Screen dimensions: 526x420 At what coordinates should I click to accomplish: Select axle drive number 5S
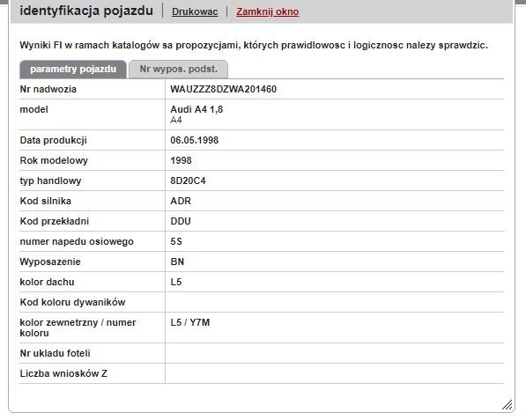point(176,241)
